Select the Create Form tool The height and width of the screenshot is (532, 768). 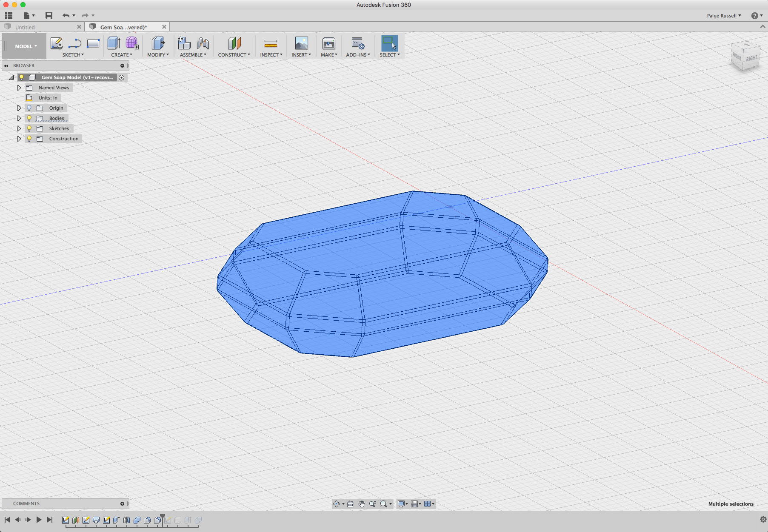[131, 43]
